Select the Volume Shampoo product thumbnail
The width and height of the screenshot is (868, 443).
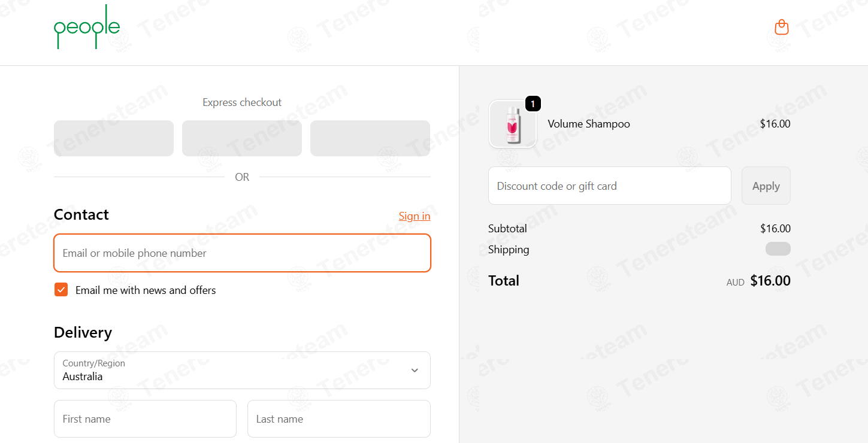tap(513, 124)
